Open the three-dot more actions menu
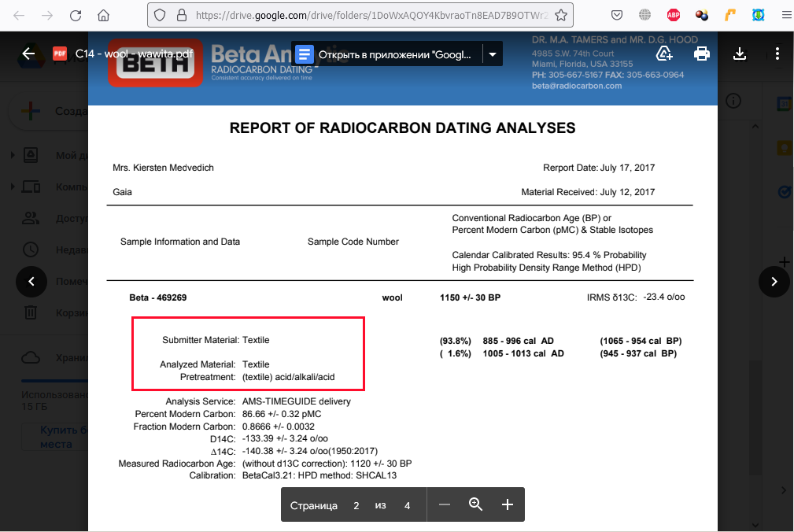The width and height of the screenshot is (794, 532). click(x=777, y=54)
